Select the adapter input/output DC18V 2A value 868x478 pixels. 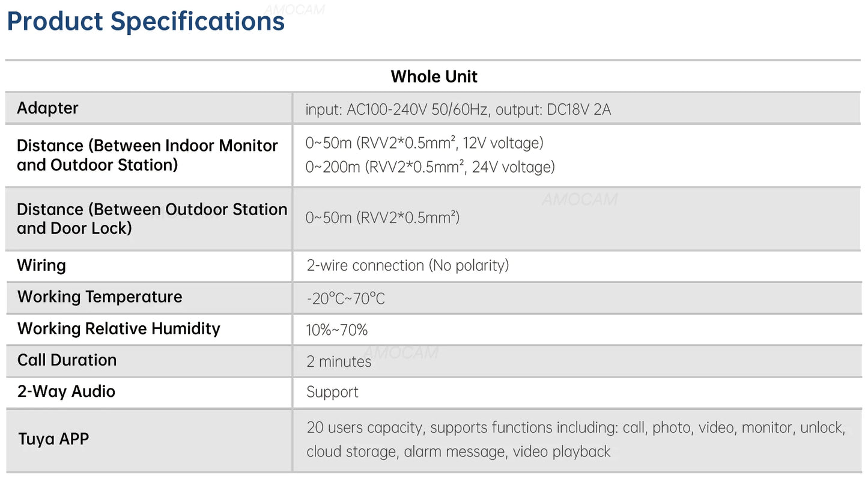click(x=458, y=110)
